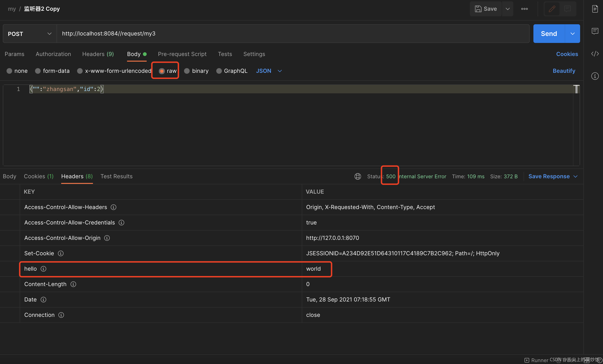Click the my collection breadcrumb
603x364 pixels.
[x=12, y=9]
